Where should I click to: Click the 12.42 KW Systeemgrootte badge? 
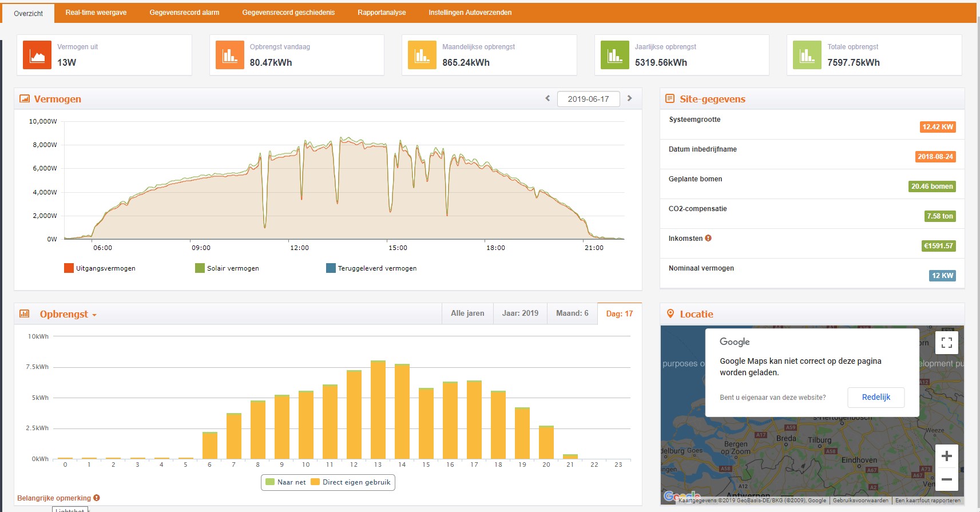pyautogui.click(x=938, y=127)
